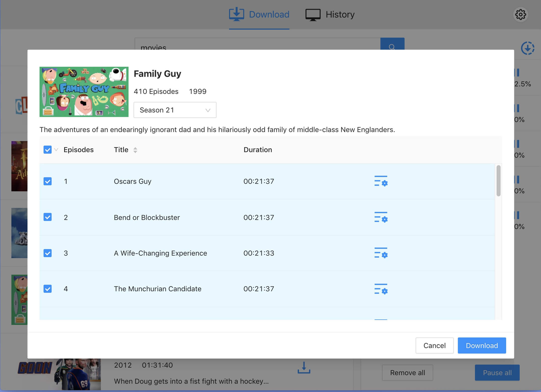
Task: Toggle checkbox for episode 3 A Wife-Changing Experience
Action: click(x=48, y=253)
